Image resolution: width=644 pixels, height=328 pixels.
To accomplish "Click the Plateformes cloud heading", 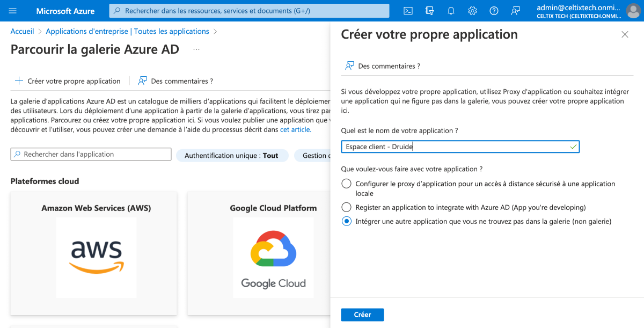I will (45, 181).
